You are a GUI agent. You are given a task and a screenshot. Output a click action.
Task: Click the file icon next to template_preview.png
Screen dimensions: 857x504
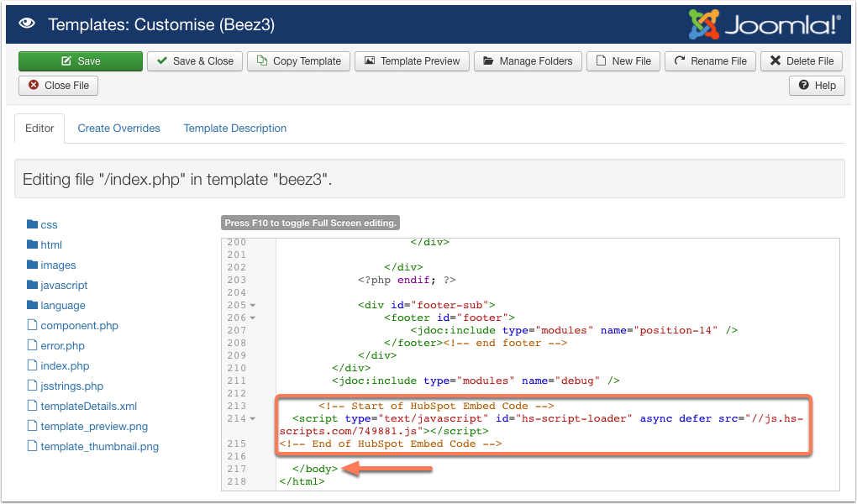[32, 427]
